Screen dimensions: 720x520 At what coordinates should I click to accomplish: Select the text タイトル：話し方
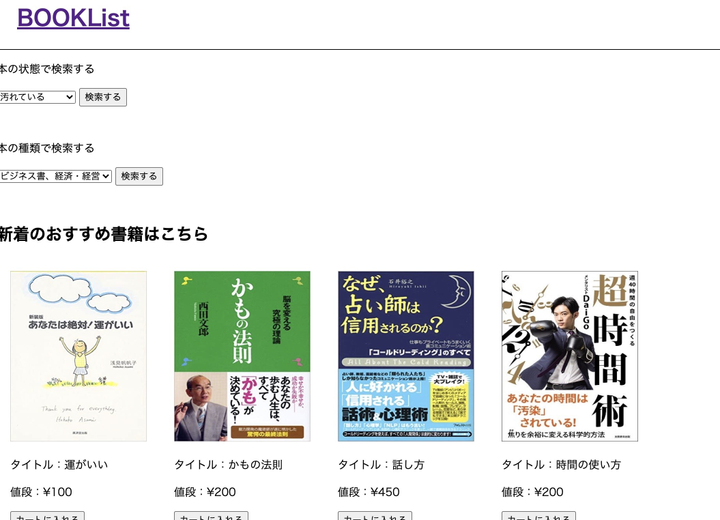click(x=381, y=464)
